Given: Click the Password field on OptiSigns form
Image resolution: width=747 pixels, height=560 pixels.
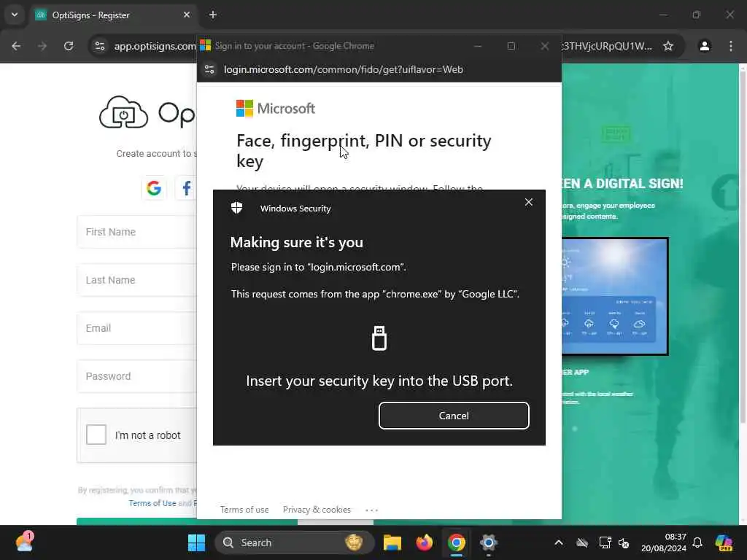Looking at the screenshot, I should [136, 376].
